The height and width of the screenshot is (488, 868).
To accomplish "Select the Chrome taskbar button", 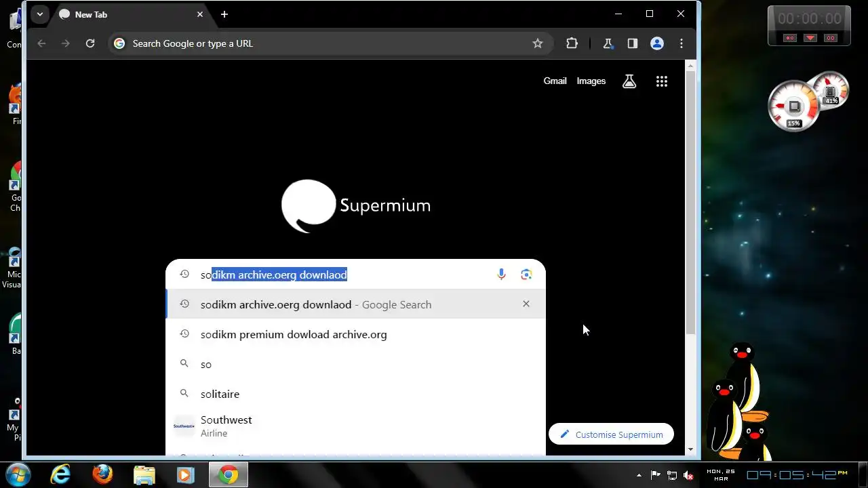I will [x=228, y=475].
